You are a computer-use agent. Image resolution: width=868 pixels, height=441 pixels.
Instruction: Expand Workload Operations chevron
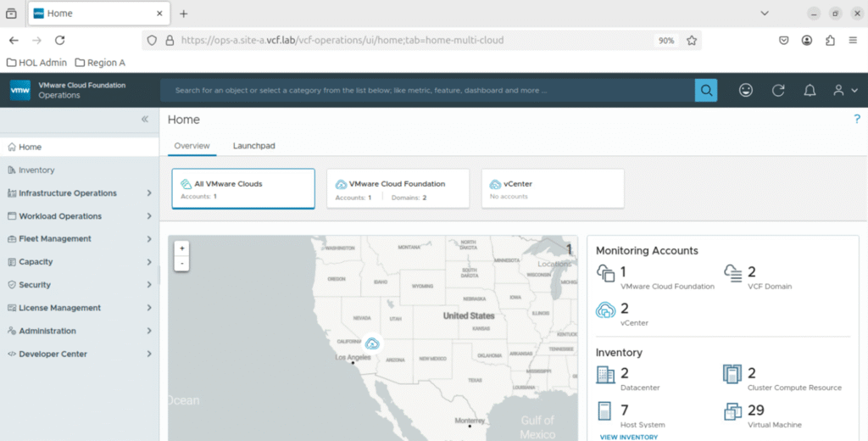pyautogui.click(x=149, y=216)
